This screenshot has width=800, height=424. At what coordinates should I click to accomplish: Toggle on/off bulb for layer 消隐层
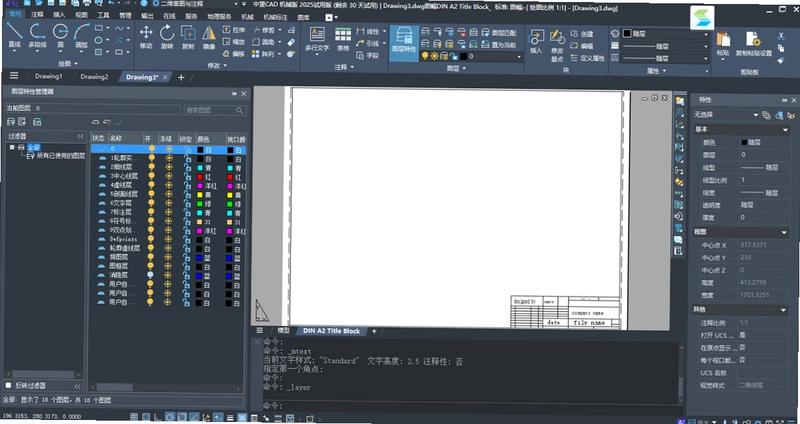click(x=150, y=275)
